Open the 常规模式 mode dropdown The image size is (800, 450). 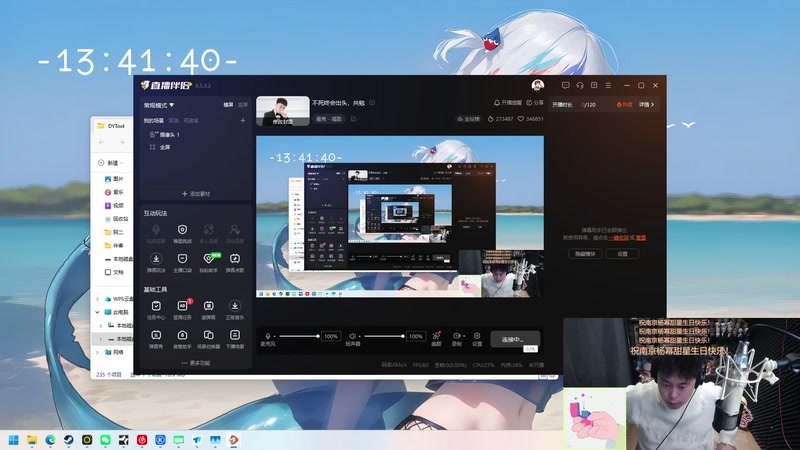click(159, 105)
